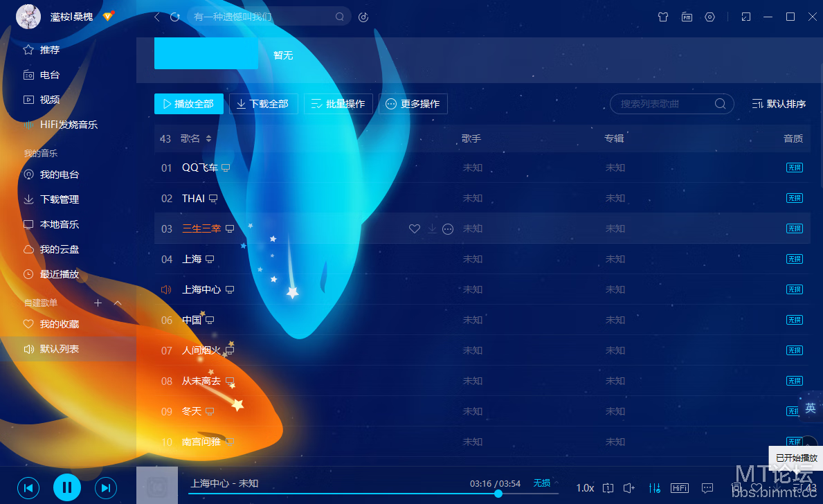Screen dimensions: 823x504
Task: Open the 1.0x playback speed menu
Action: tap(585, 488)
